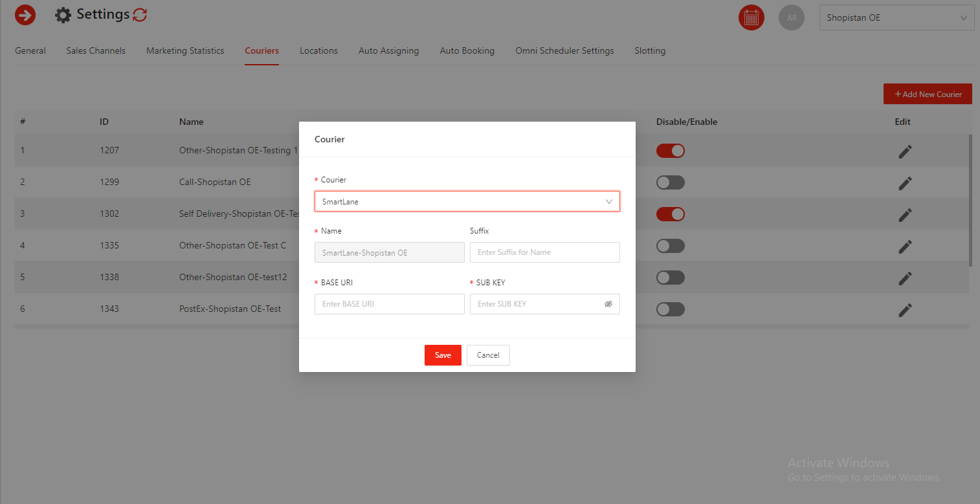This screenshot has width=980, height=504.
Task: Open the Courier SmartLane dropdown
Action: pyautogui.click(x=467, y=201)
